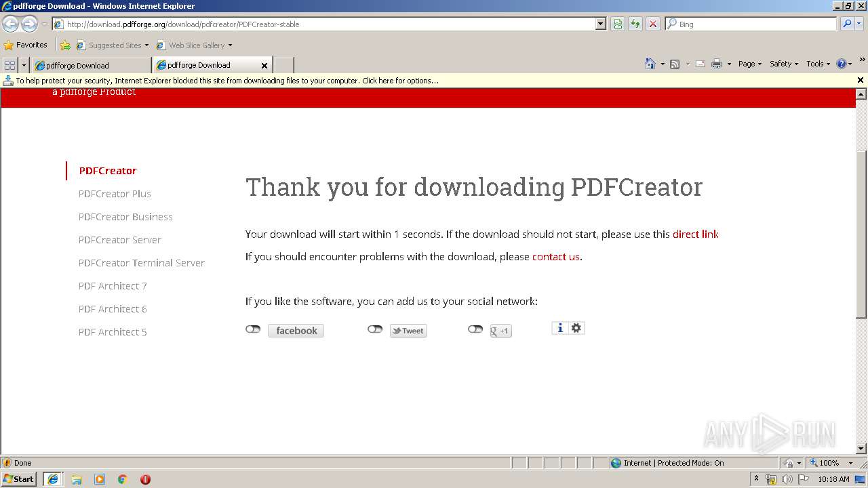
Task: Open the Print options dropdown arrow
Action: coord(729,64)
